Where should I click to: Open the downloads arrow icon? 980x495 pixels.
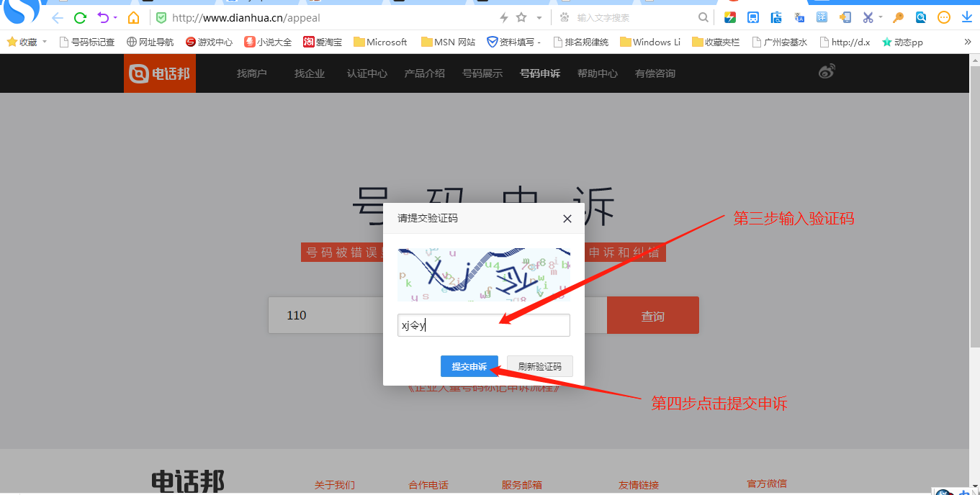click(x=967, y=18)
